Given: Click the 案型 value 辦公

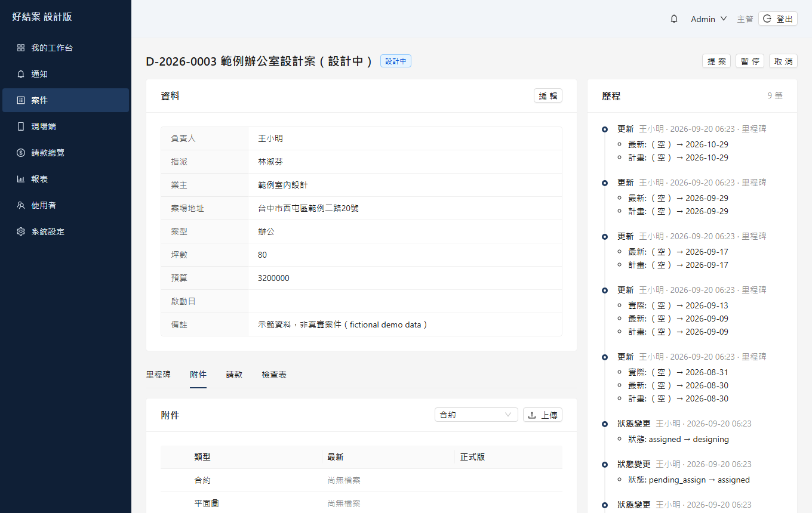Looking at the screenshot, I should pyautogui.click(x=266, y=231).
